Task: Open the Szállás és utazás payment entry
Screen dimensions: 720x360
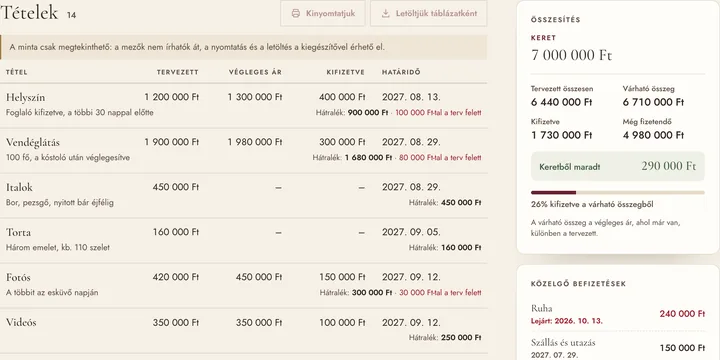Action: pos(618,348)
